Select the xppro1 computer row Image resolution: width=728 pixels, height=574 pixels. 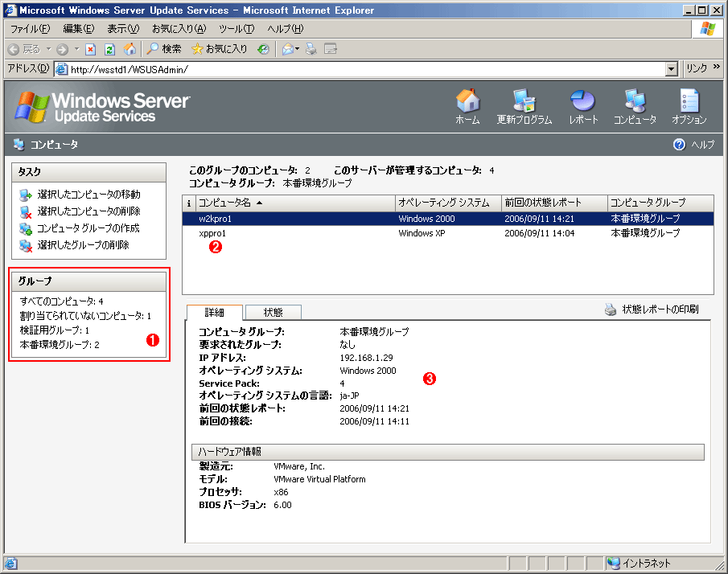[x=447, y=233]
